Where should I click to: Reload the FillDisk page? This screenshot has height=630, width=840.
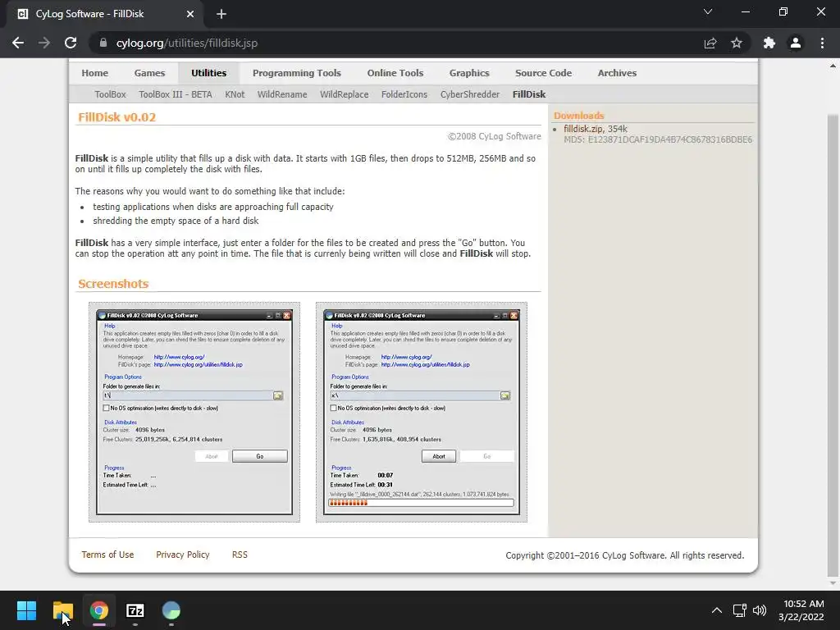point(71,43)
